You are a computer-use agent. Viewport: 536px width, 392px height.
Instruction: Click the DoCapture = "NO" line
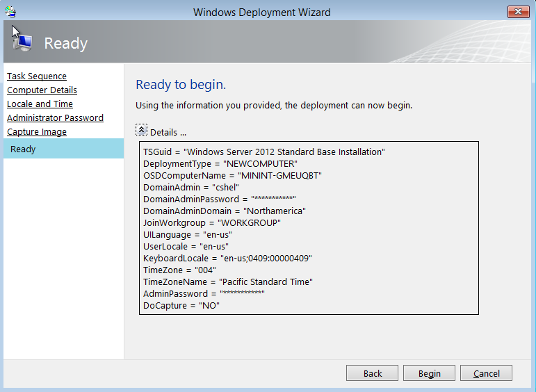click(181, 306)
